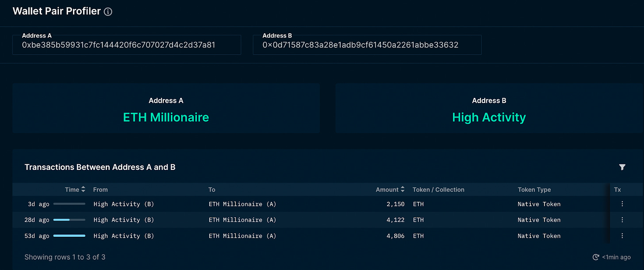The height and width of the screenshot is (270, 644).
Task: Click the time bar on the 28d ago row
Action: click(x=69, y=220)
